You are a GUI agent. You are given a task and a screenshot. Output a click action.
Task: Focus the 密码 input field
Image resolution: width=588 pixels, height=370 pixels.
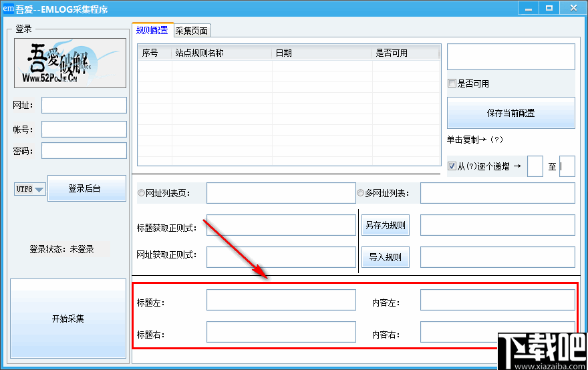coord(84,151)
